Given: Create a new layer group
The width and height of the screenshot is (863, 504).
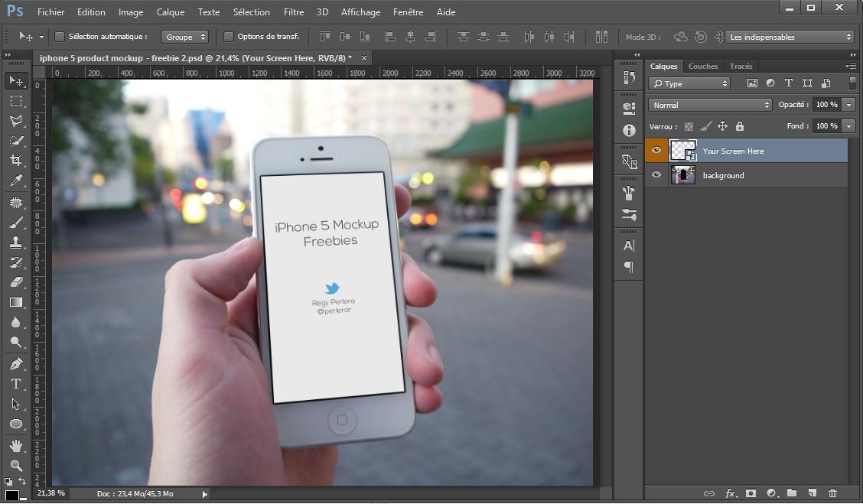Looking at the screenshot, I should 792,493.
